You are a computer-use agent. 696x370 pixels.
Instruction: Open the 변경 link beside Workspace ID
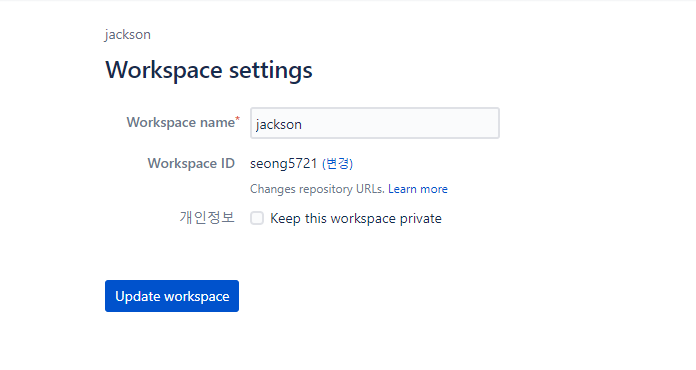pyautogui.click(x=337, y=164)
